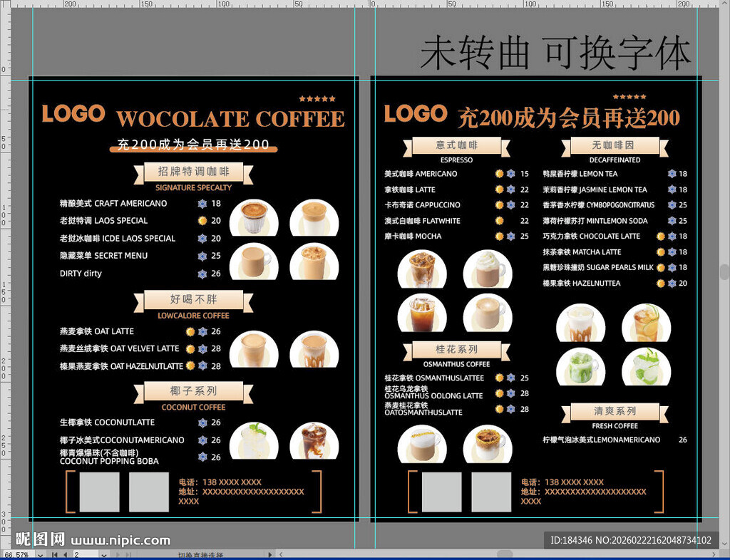Click the price 26 beside LEMONAMERICANO

tap(682, 440)
